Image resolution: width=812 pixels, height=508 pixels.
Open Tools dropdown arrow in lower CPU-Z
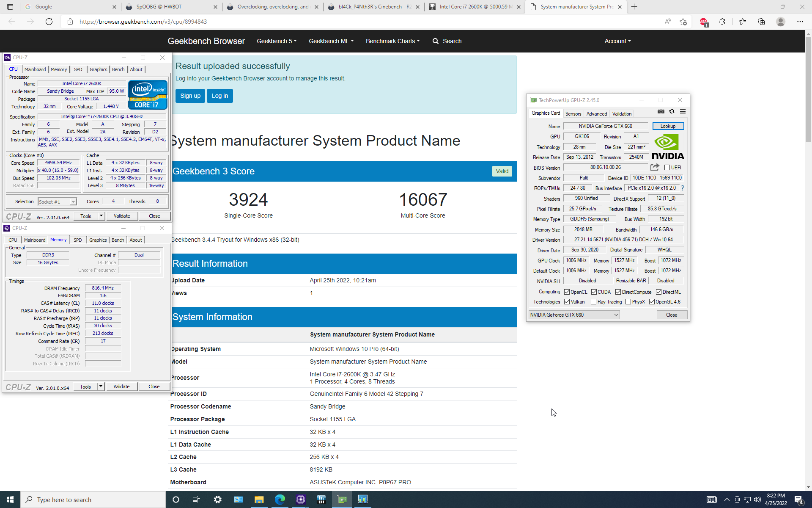point(101,387)
